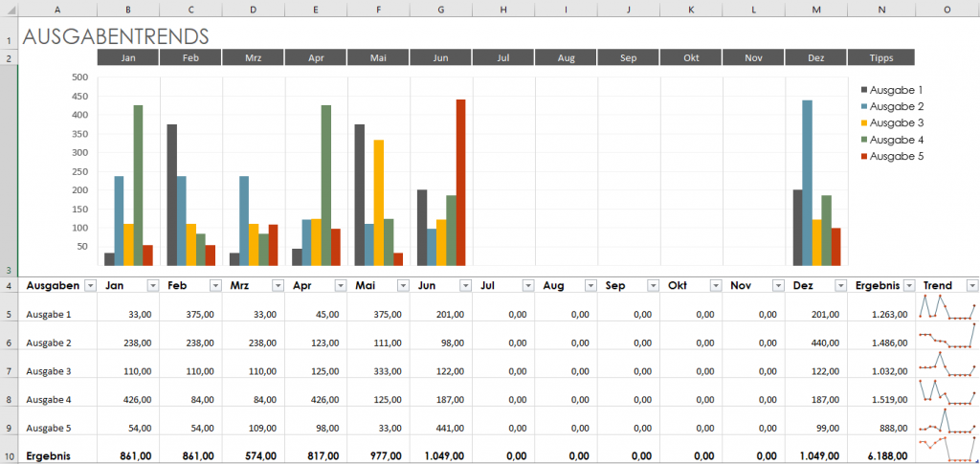Select row header 10
The image size is (980, 464).
[x=8, y=456]
